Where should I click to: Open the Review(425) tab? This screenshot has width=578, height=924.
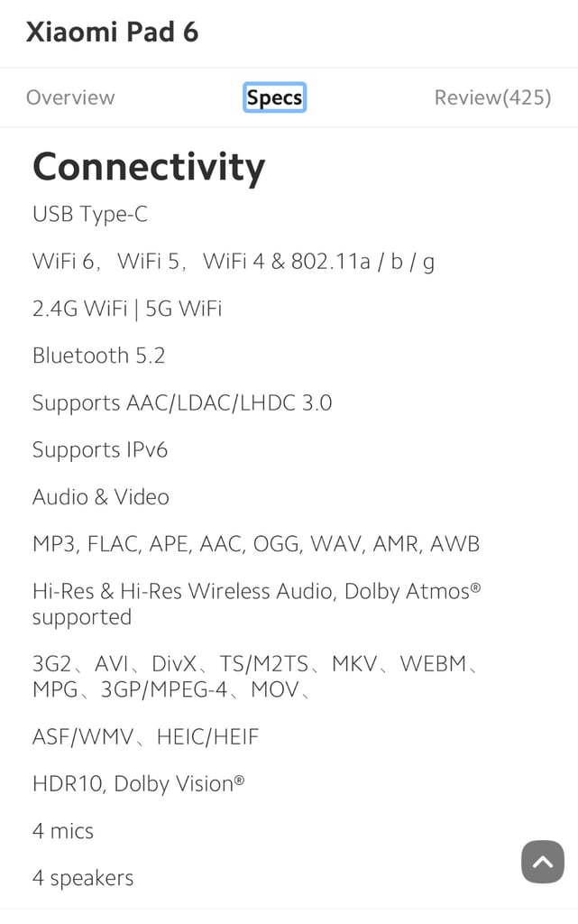[492, 97]
